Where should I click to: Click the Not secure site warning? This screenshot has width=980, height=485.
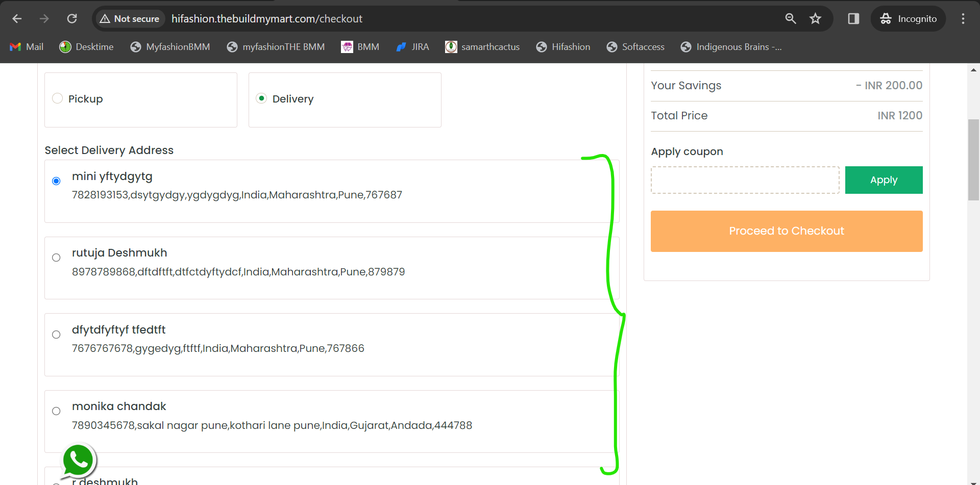tap(130, 19)
